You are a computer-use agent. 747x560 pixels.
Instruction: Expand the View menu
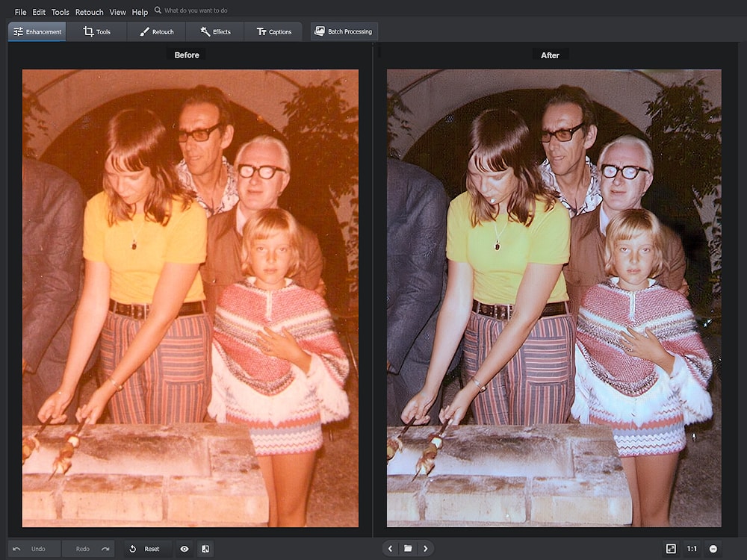click(x=117, y=12)
